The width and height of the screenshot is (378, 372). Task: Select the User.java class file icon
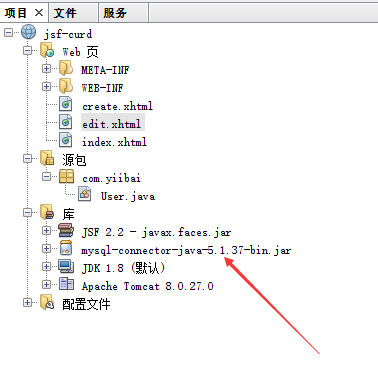click(85, 194)
